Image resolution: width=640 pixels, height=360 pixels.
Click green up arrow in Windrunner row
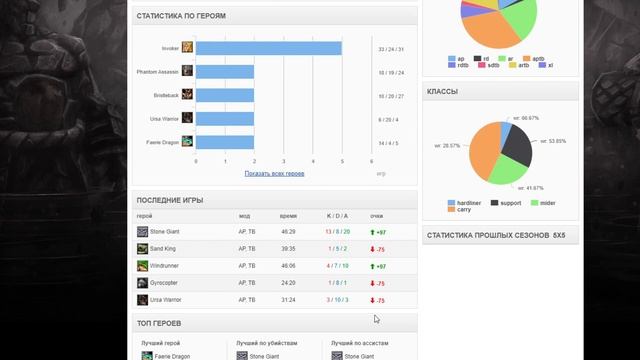coord(372,266)
